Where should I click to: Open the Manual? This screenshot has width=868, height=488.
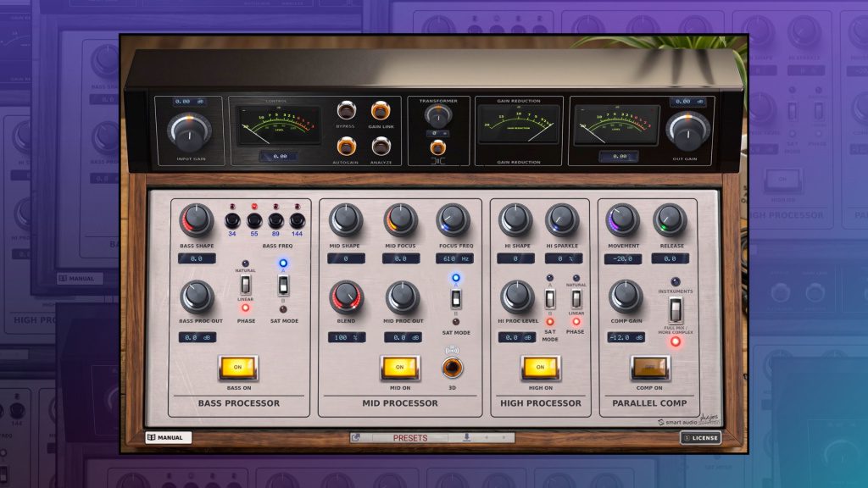tap(169, 438)
